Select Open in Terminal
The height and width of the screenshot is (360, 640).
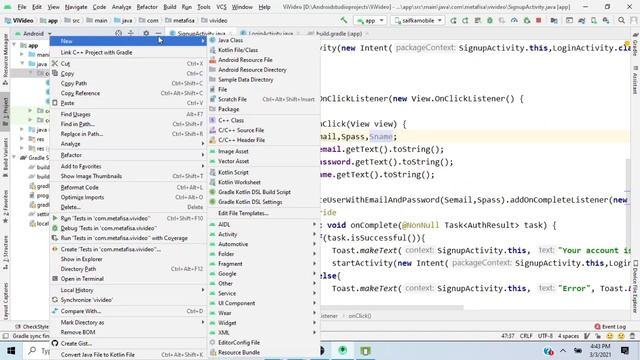pyautogui.click(x=128, y=279)
